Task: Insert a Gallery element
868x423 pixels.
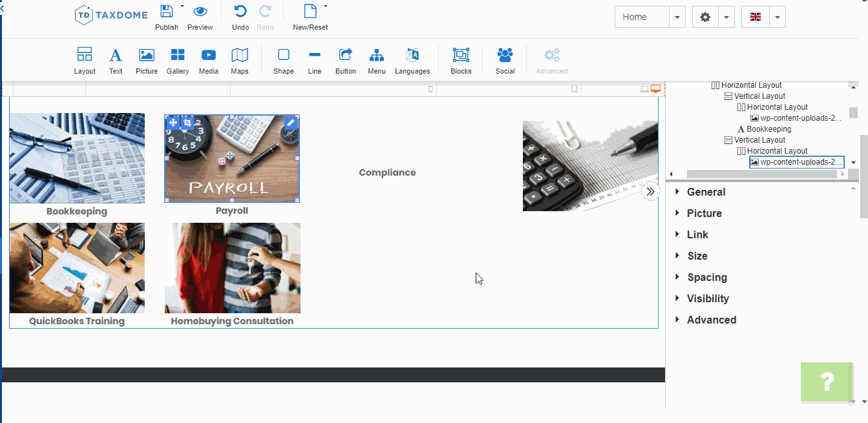Action: click(178, 56)
